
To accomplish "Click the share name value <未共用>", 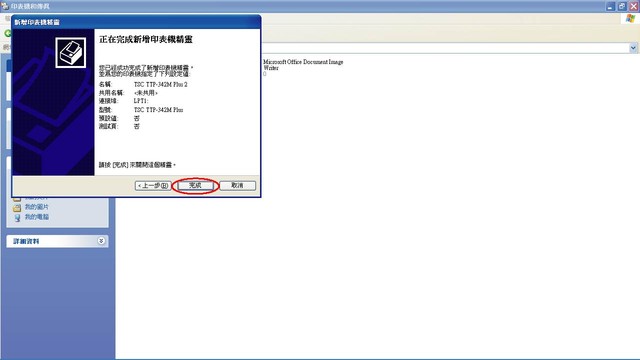I will tap(146, 93).
